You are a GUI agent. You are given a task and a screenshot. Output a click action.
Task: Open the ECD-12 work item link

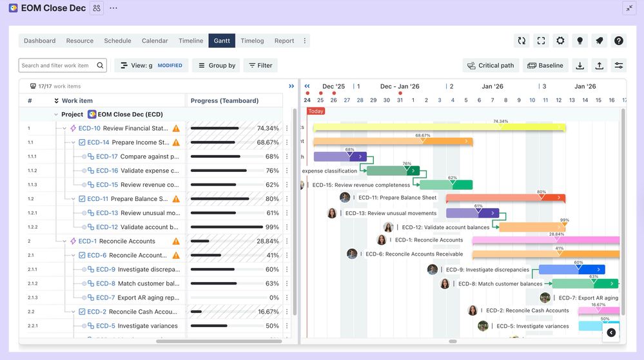[x=107, y=227]
